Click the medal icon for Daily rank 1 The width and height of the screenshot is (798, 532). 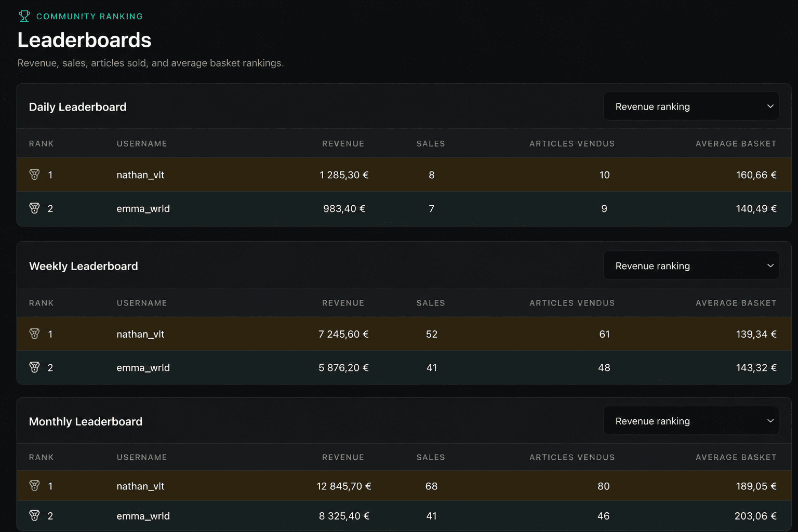point(34,175)
